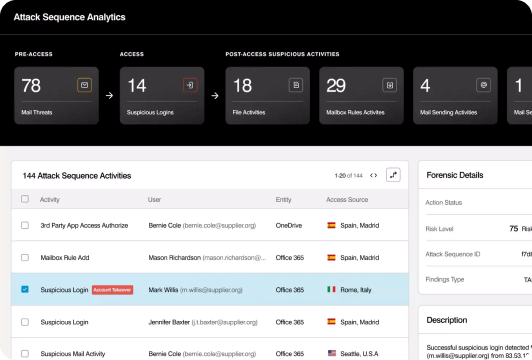The image size is (532, 360).
Task: Click the File Activities document icon
Action: coord(296,85)
